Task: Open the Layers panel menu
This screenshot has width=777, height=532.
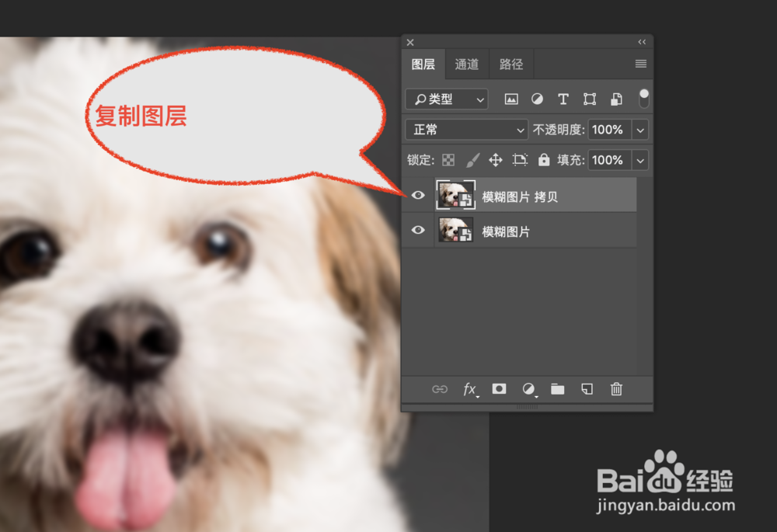Action: [x=640, y=64]
